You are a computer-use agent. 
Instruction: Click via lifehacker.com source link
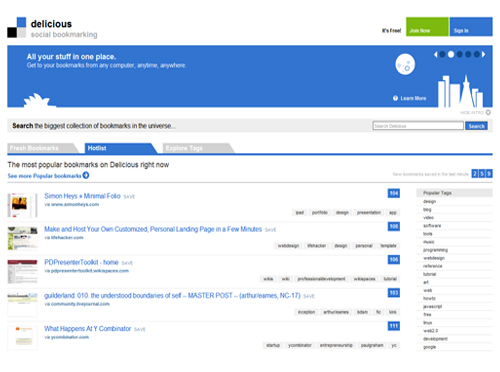pyautogui.click(x=64, y=238)
